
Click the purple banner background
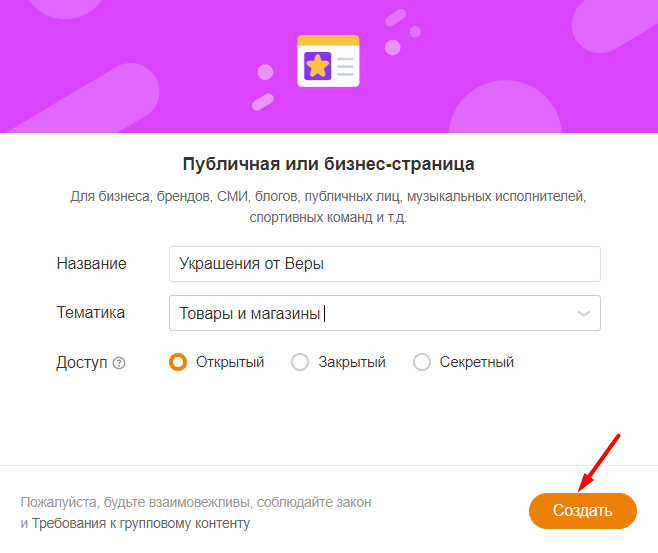[120, 60]
